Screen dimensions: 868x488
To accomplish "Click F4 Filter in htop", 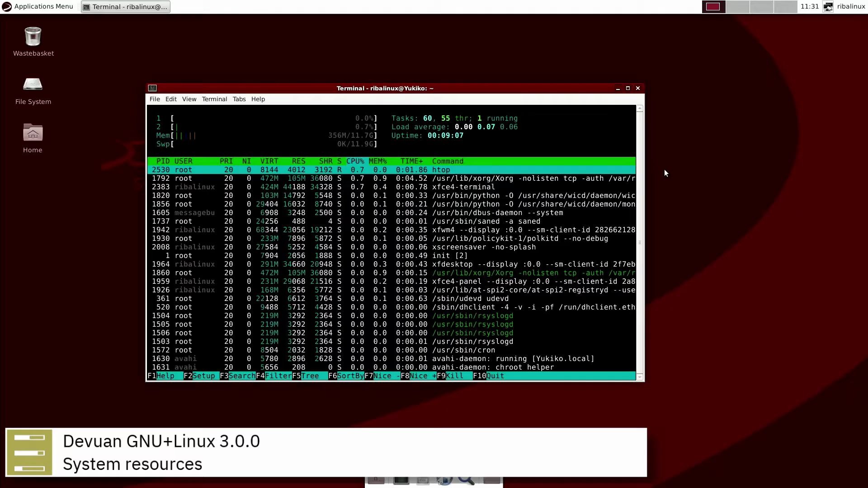I will (274, 376).
